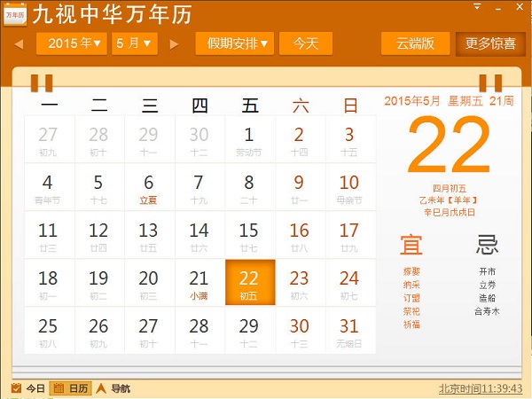Select greyed April 27 初九 cell
The image size is (532, 399).
coord(49,139)
